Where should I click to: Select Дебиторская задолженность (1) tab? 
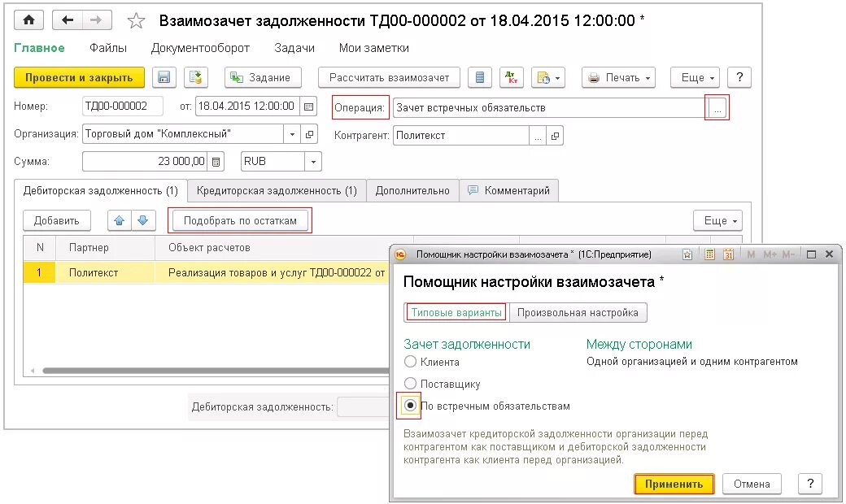click(100, 191)
